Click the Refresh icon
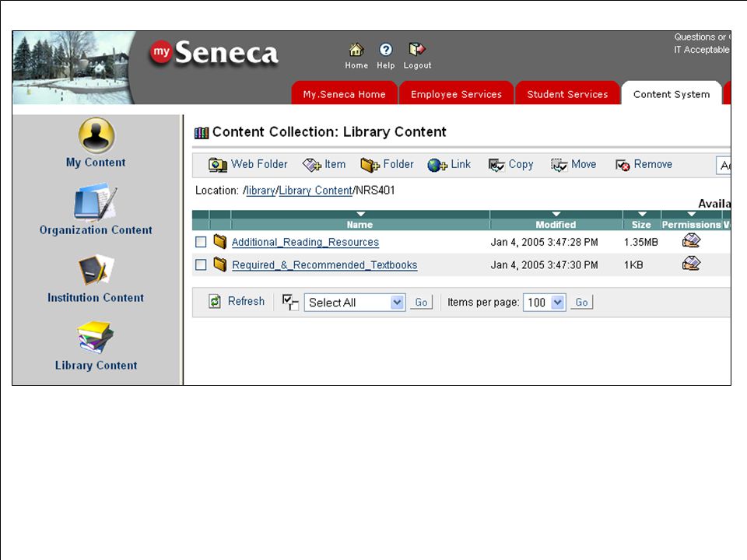The height and width of the screenshot is (560, 747). (x=215, y=302)
